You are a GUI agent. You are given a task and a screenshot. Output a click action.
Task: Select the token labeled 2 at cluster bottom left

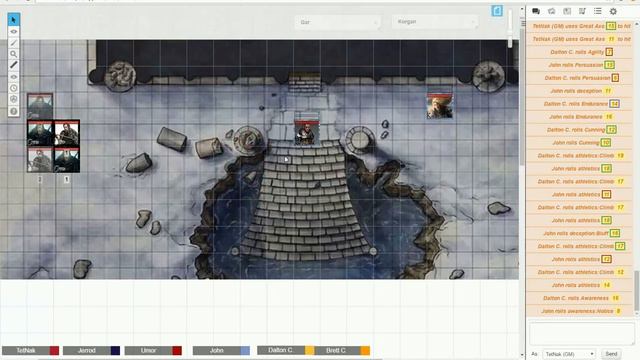[x=40, y=160]
